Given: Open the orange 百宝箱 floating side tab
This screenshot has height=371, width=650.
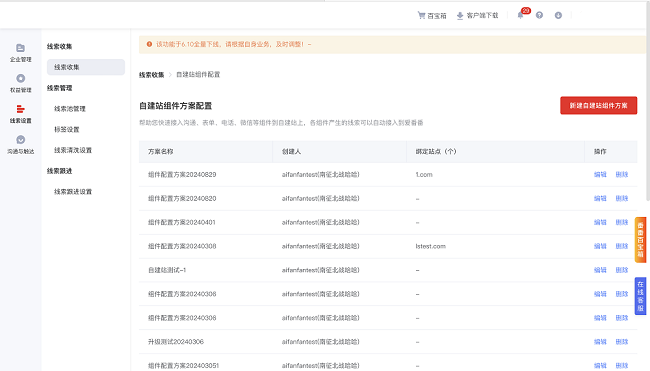Looking at the screenshot, I should pyautogui.click(x=640, y=240).
